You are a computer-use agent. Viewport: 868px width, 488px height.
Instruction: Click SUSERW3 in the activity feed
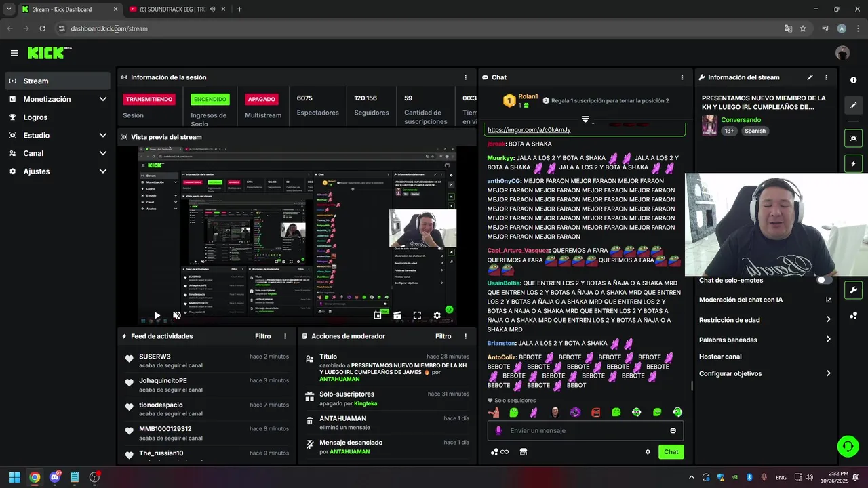155,357
